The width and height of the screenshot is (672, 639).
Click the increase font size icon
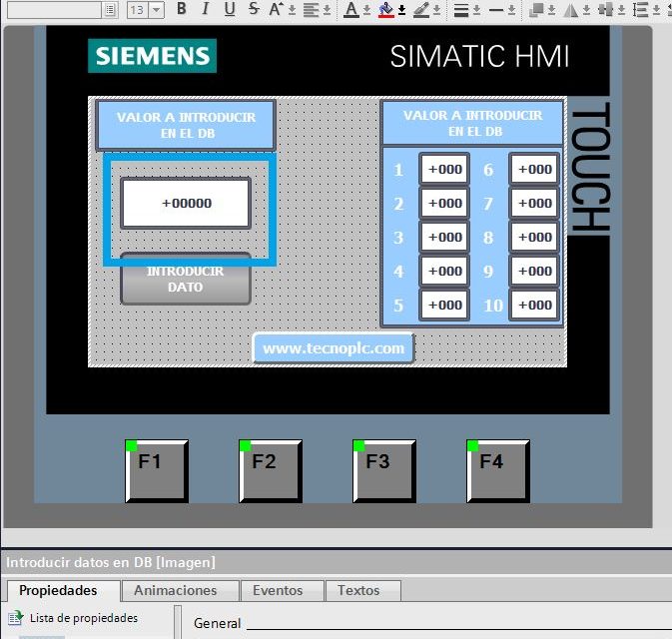point(276,9)
